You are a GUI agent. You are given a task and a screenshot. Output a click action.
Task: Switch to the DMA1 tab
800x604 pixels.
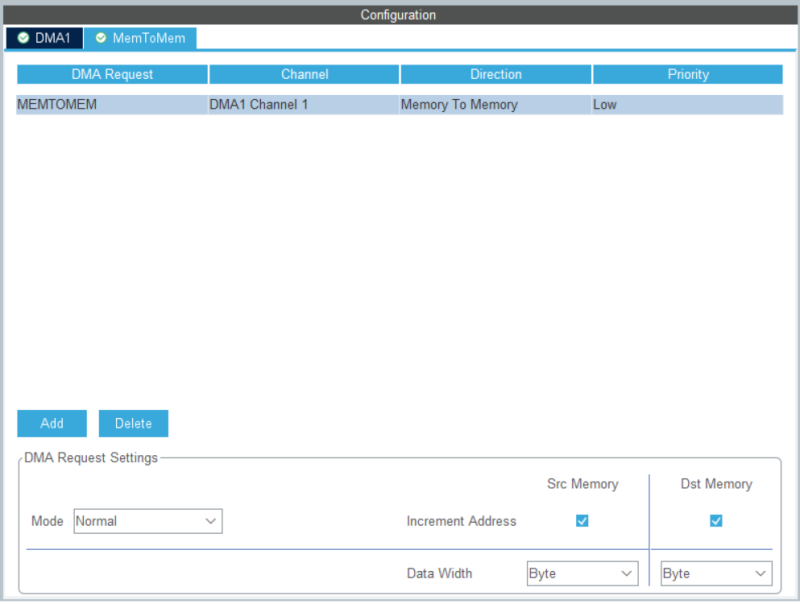(45, 37)
